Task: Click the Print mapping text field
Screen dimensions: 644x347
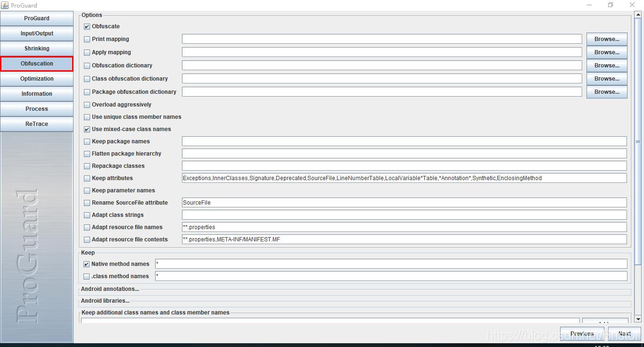Action: (382, 39)
